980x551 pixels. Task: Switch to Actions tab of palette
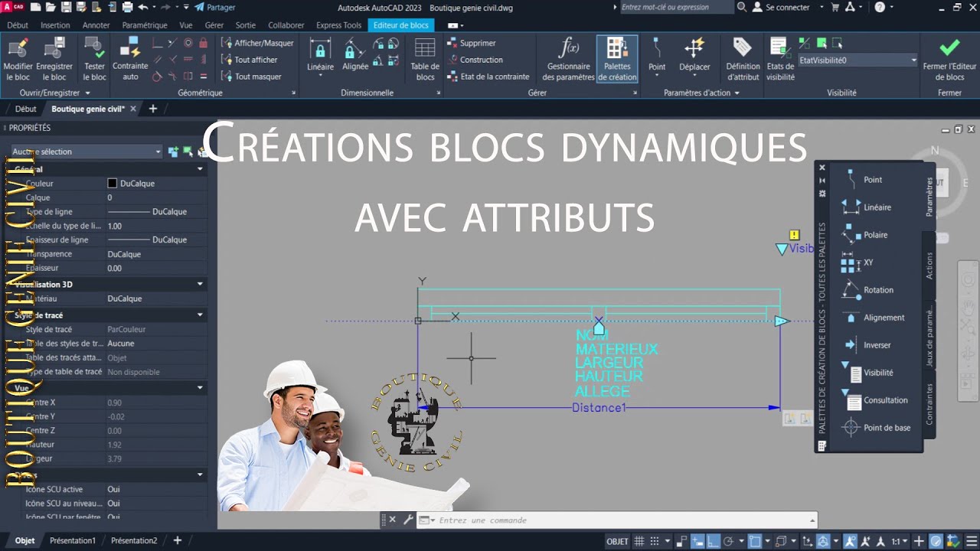point(929,265)
